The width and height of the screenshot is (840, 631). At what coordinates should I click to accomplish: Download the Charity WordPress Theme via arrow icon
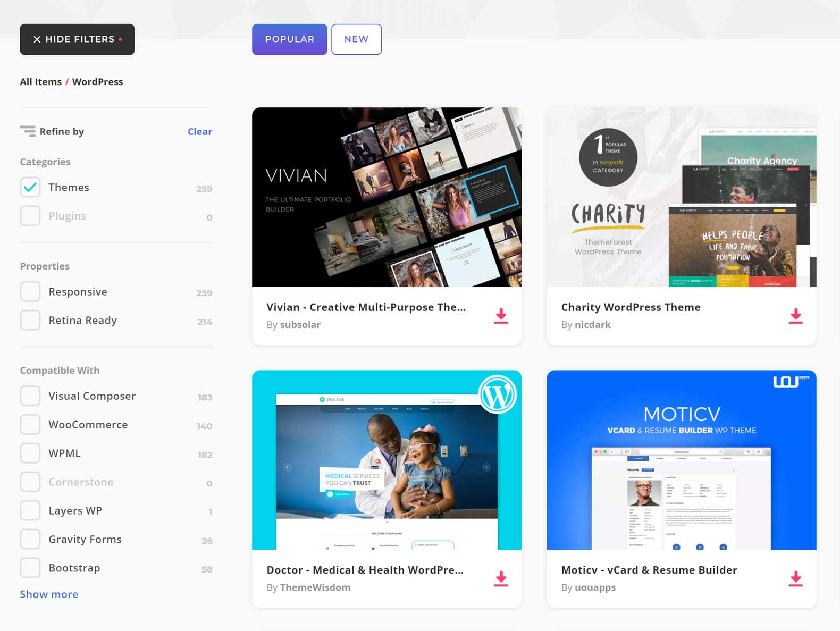pos(795,316)
